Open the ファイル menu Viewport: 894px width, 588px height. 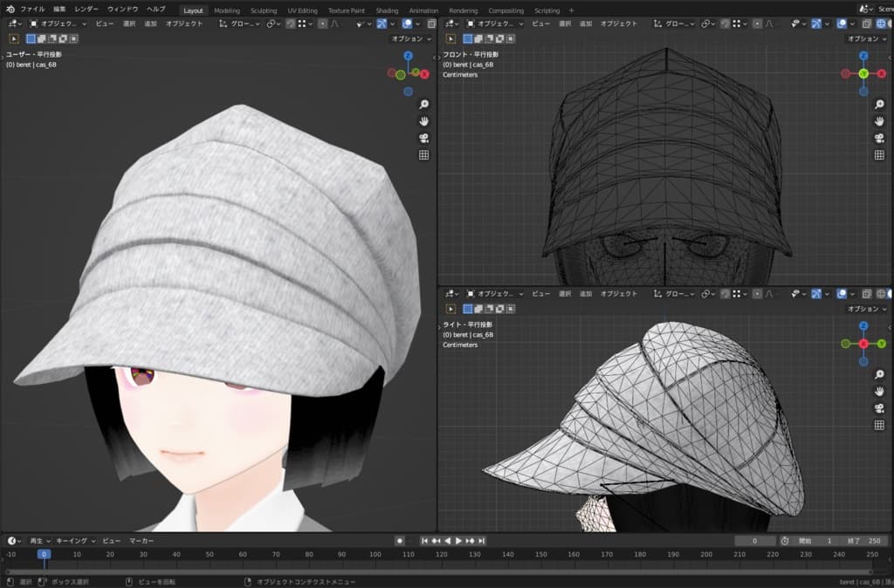(x=32, y=10)
